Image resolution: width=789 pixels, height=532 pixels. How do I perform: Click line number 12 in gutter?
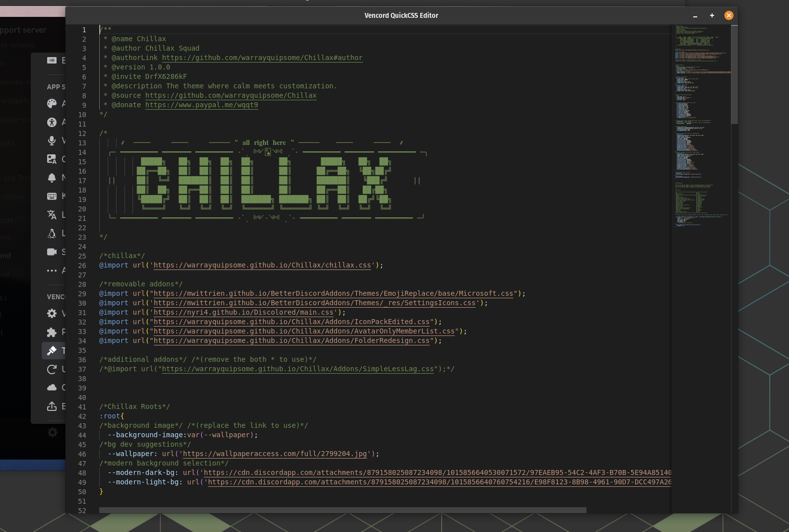(82, 133)
